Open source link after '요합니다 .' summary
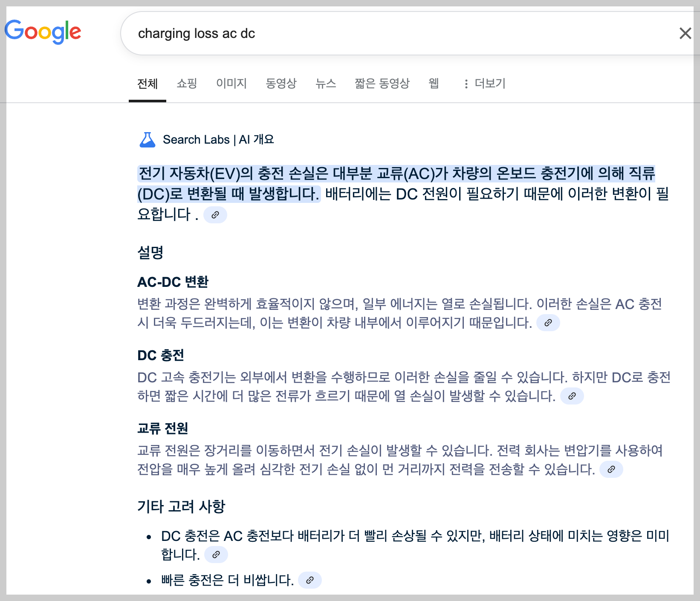Viewport: 700px width, 601px height. pyautogui.click(x=215, y=215)
